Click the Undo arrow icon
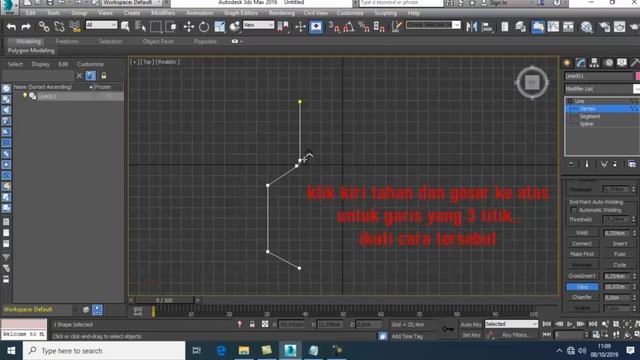This screenshot has width=640, height=360. click(11, 27)
